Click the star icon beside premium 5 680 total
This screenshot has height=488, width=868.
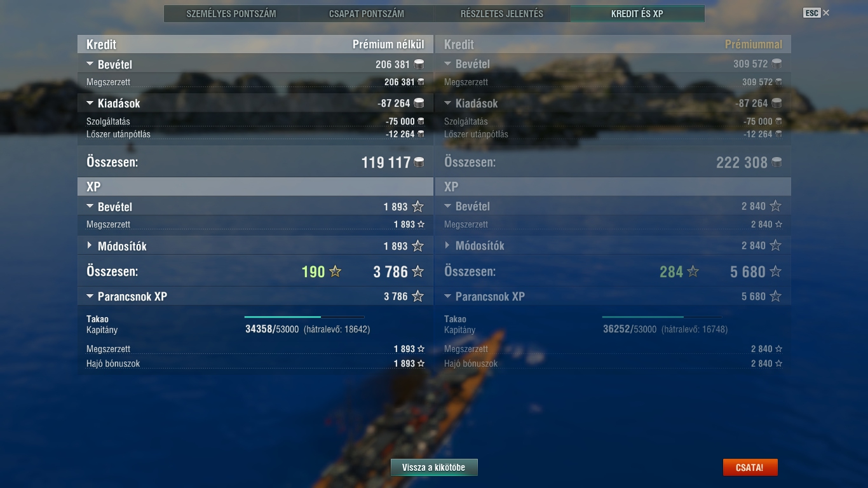coord(775,272)
